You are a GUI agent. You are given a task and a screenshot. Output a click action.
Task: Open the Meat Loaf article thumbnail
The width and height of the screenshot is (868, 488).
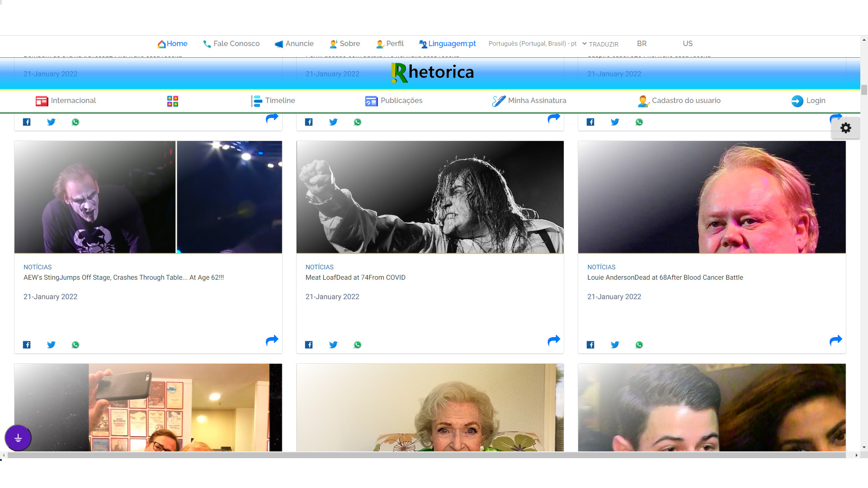430,197
